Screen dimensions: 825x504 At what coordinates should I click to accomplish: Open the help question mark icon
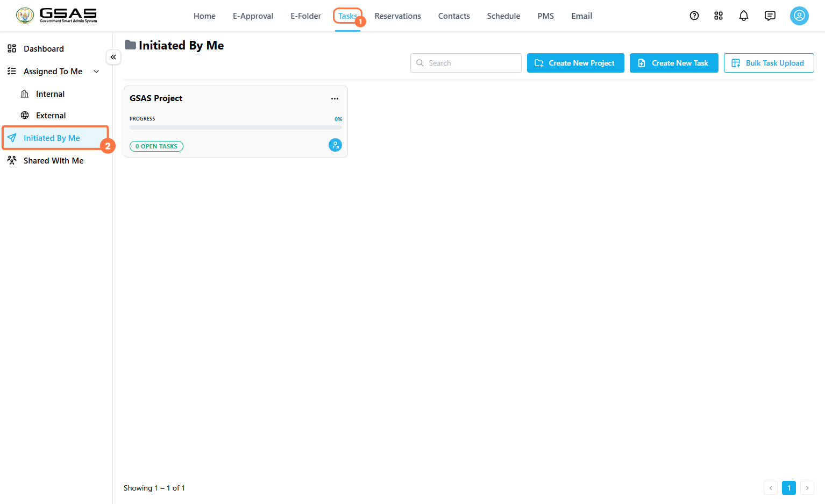694,16
